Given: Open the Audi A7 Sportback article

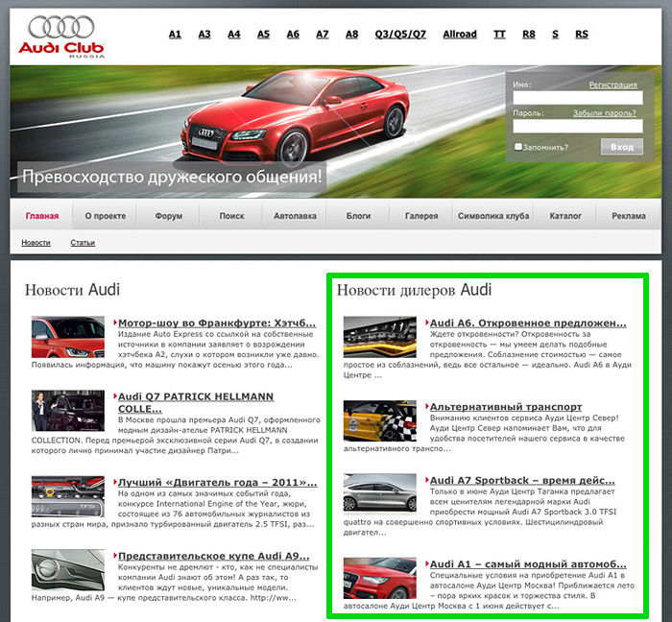Looking at the screenshot, I should tap(522, 480).
